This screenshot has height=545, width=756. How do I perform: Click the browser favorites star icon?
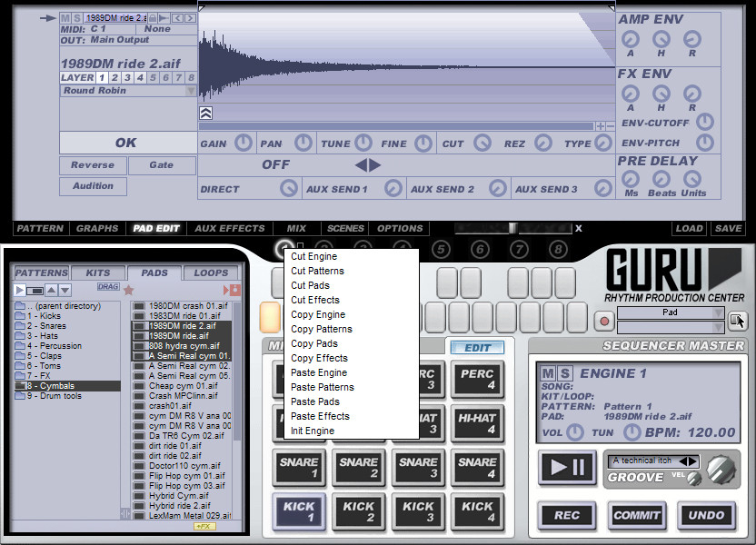(x=128, y=290)
